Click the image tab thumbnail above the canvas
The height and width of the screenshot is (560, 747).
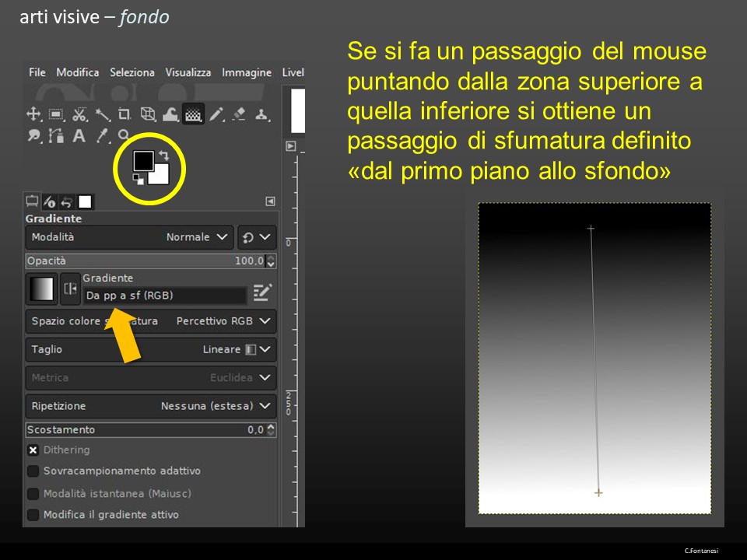coord(297,110)
